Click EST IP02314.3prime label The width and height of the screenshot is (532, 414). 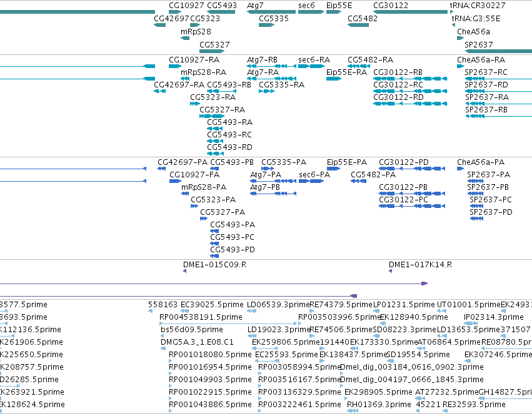pos(494,317)
